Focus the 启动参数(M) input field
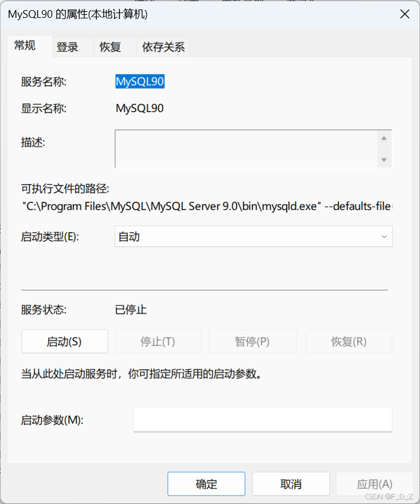Image resolution: width=420 pixels, height=504 pixels. pos(263,420)
